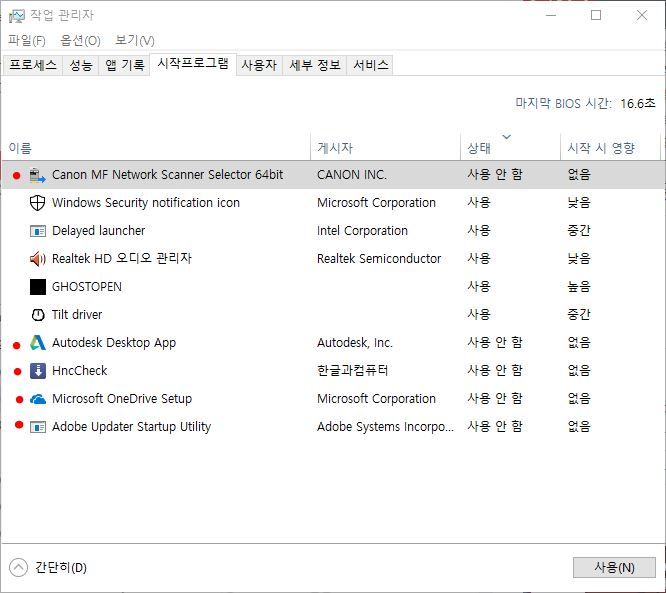Viewport: 666px width, 593px height.
Task: Click Adobe Systems Incorpo... publisher cell
Action: pos(385,426)
